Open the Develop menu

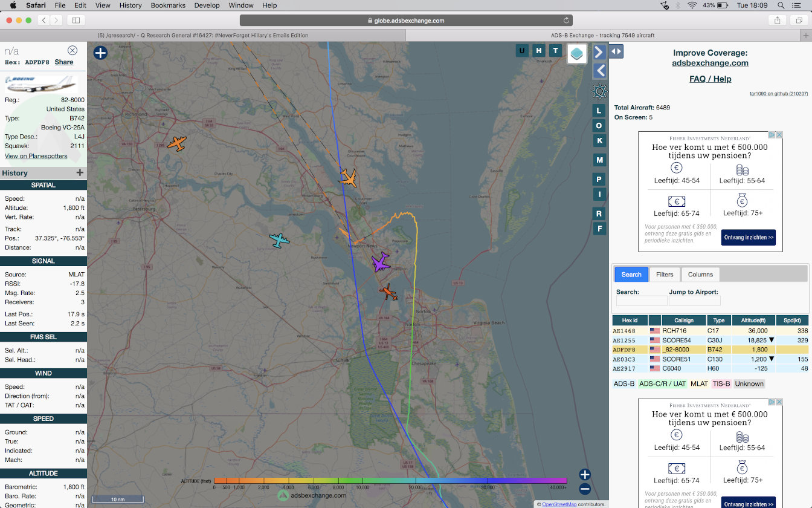pos(207,5)
